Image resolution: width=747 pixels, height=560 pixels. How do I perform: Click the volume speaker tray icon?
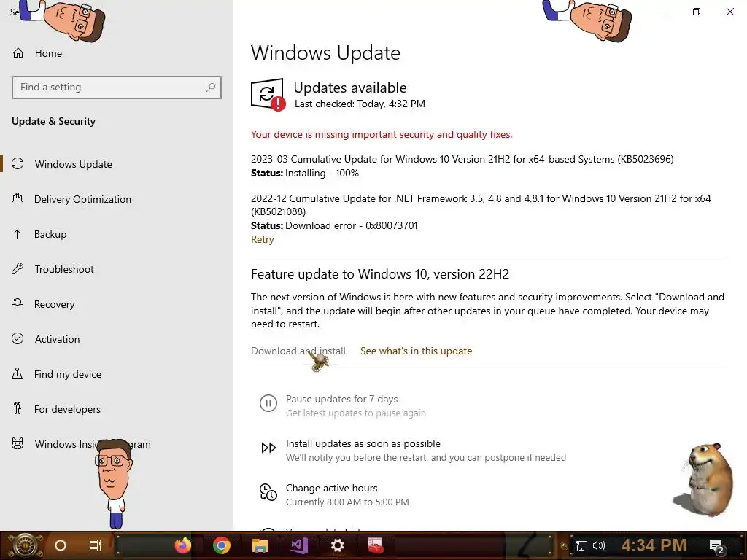pos(598,545)
